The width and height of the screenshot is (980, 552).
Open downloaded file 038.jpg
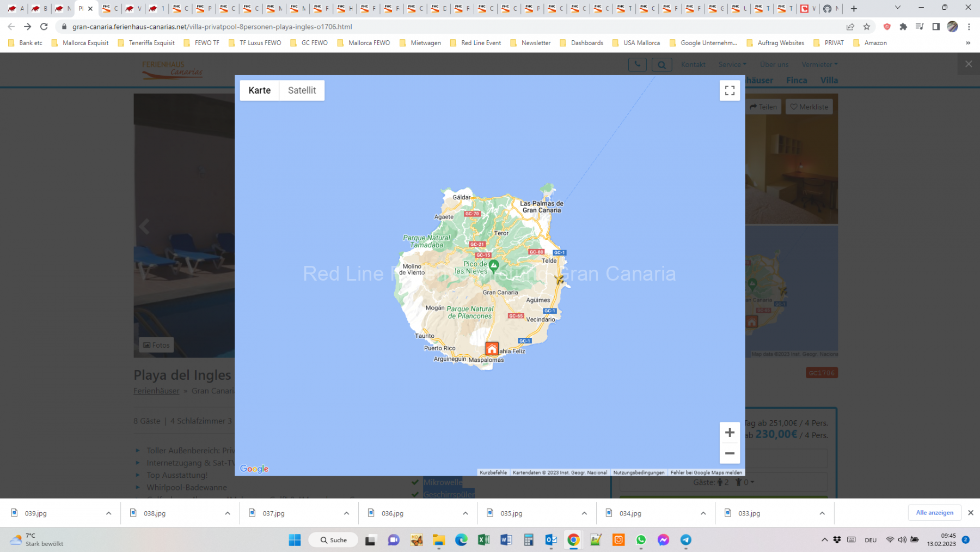[155, 513]
